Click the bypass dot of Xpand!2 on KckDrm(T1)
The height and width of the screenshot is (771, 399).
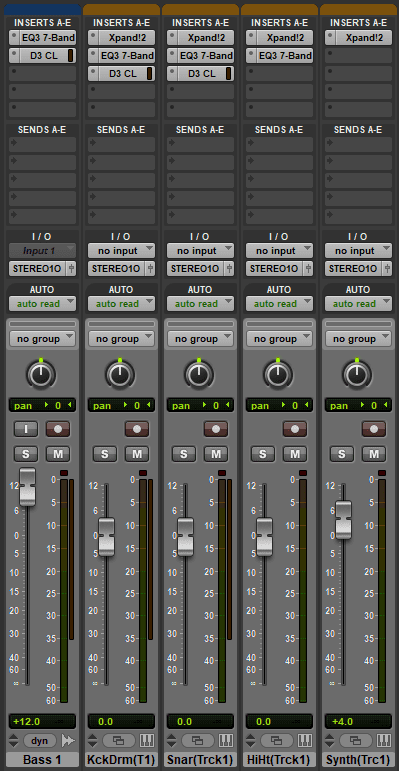click(x=93, y=37)
